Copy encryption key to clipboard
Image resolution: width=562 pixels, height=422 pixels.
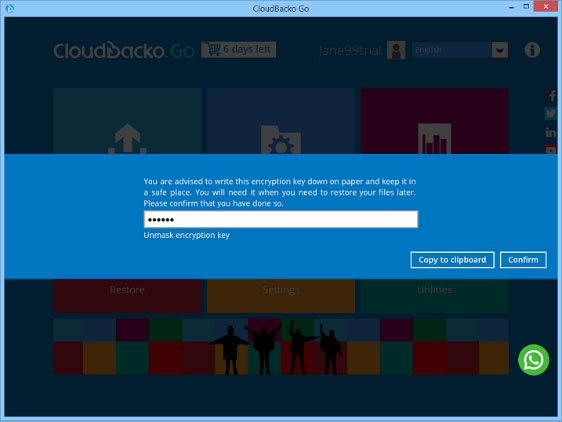point(452,260)
